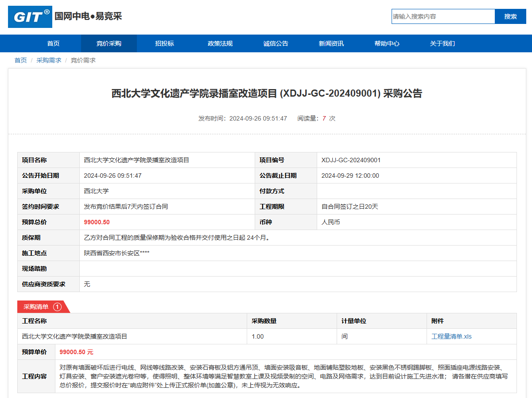
Task: Open 关于我们 in the navigation bar
Action: (x=442, y=43)
